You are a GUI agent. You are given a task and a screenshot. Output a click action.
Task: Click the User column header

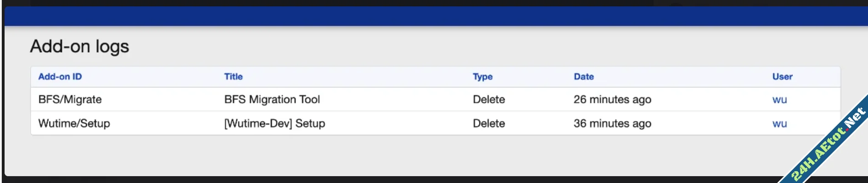tap(782, 77)
